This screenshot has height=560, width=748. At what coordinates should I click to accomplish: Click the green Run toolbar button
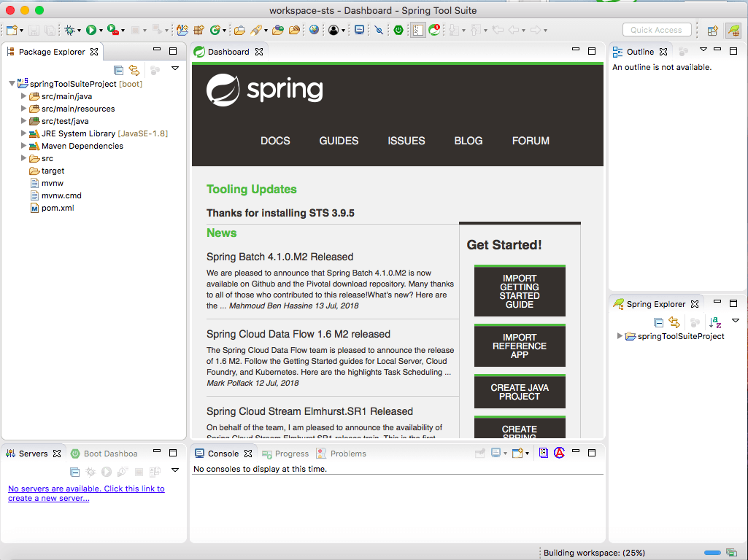91,30
